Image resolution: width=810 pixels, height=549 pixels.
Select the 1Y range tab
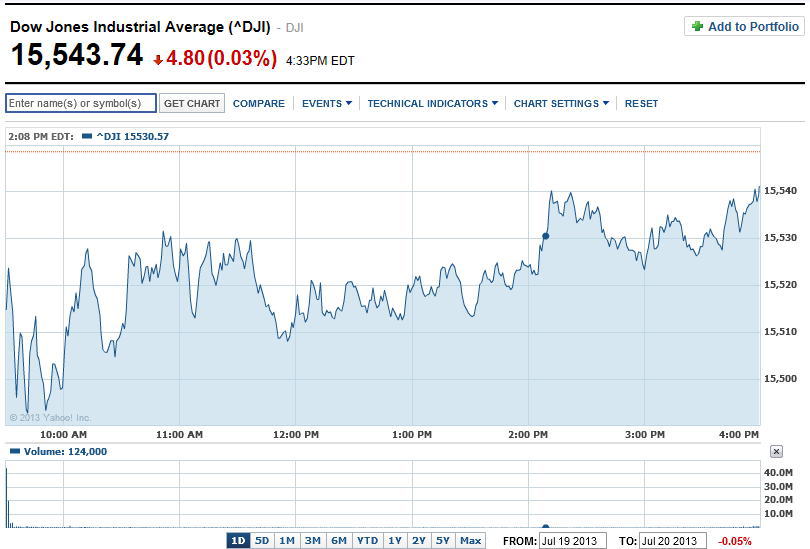click(395, 541)
